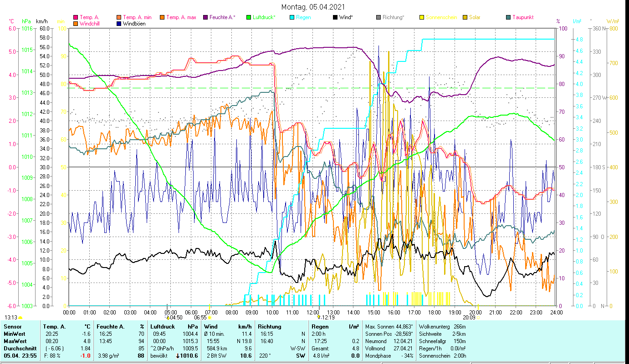This screenshot has width=629, height=364.
Task: Click the current wind speed 10.6
Action: coord(246,356)
